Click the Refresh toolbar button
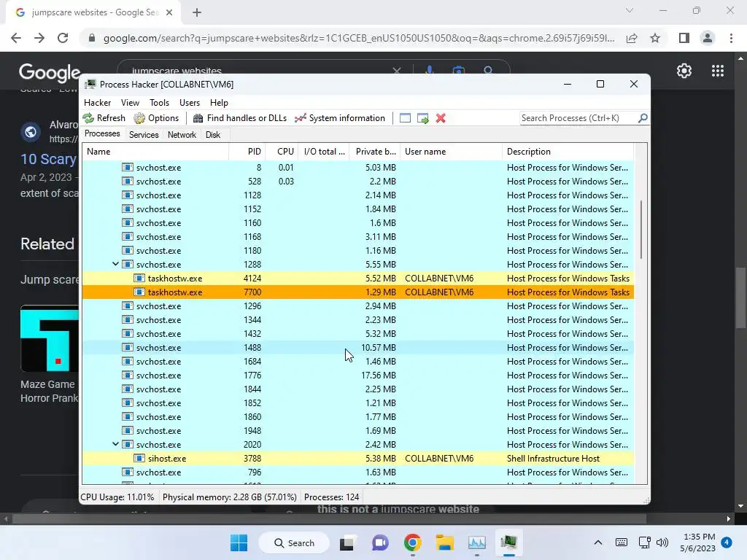 pyautogui.click(x=104, y=118)
